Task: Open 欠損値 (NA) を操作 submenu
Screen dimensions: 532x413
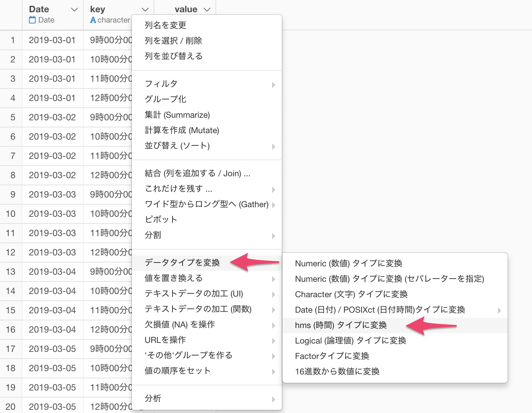Action: click(207, 325)
